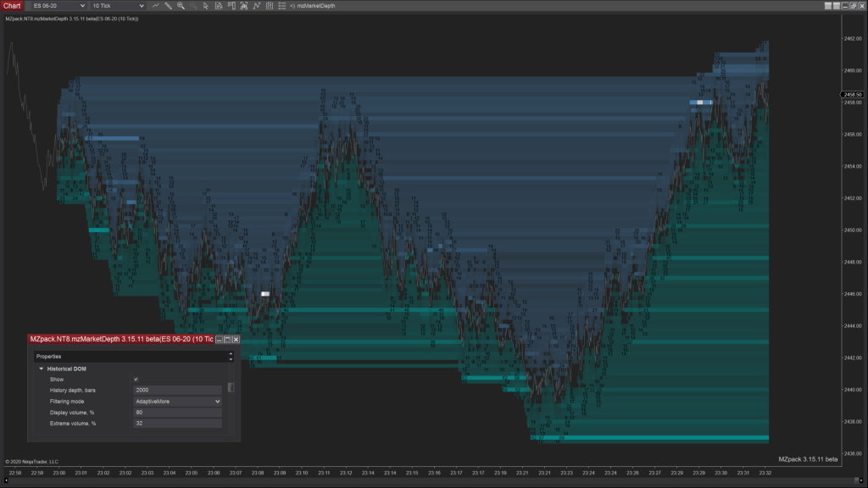Image resolution: width=868 pixels, height=488 pixels.
Task: Minimize the main chart window
Action: (x=845, y=6)
